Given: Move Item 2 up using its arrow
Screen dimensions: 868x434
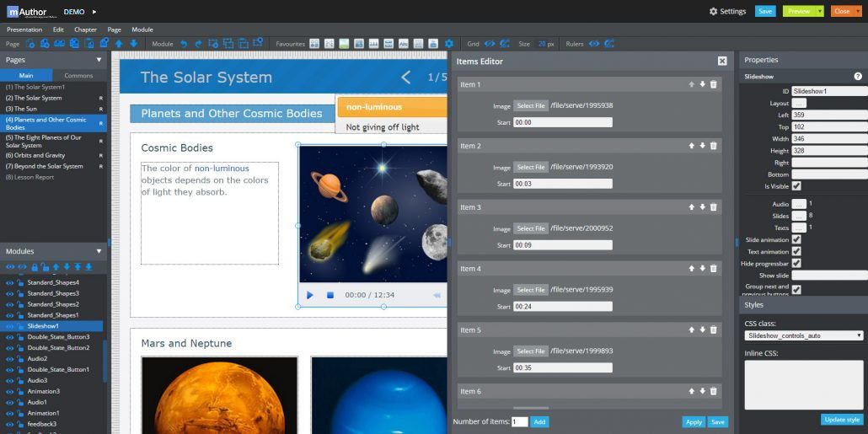Looking at the screenshot, I should coord(691,146).
